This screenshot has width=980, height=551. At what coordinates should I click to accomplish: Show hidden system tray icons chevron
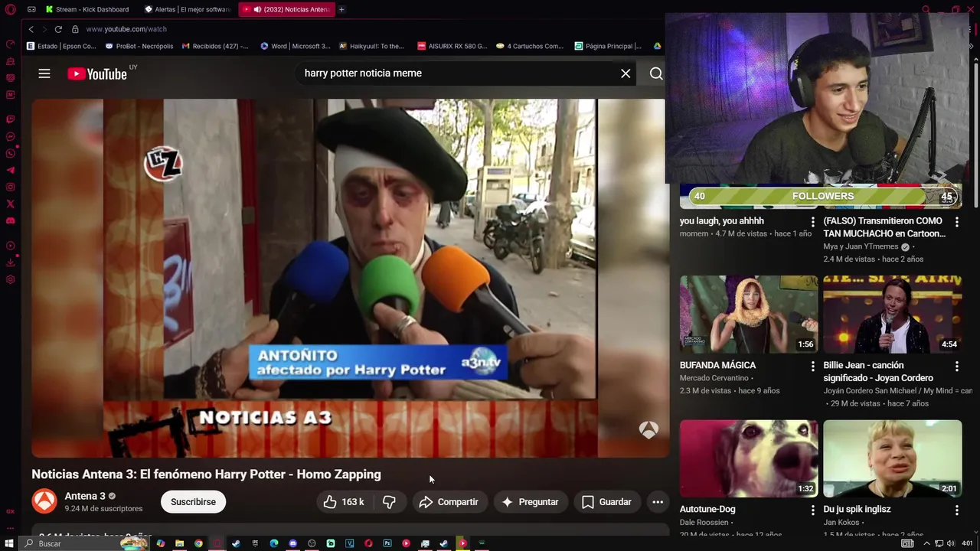pyautogui.click(x=926, y=543)
